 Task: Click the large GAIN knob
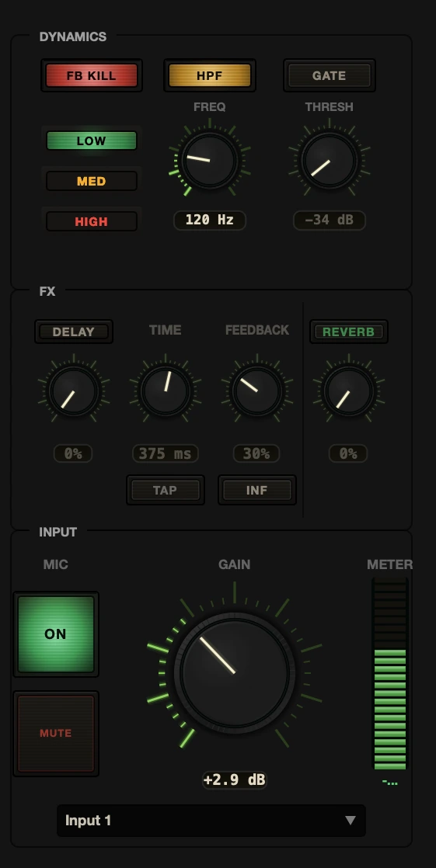pos(235,672)
